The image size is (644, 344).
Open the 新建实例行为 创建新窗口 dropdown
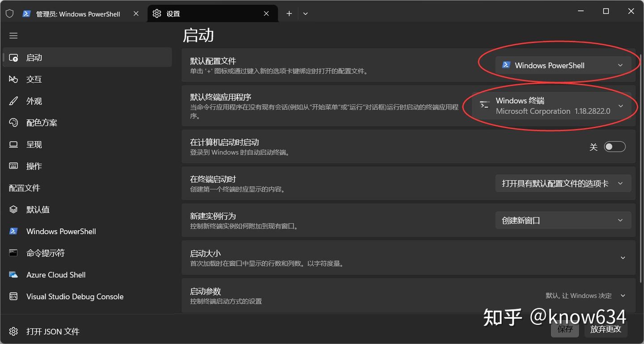pos(563,221)
